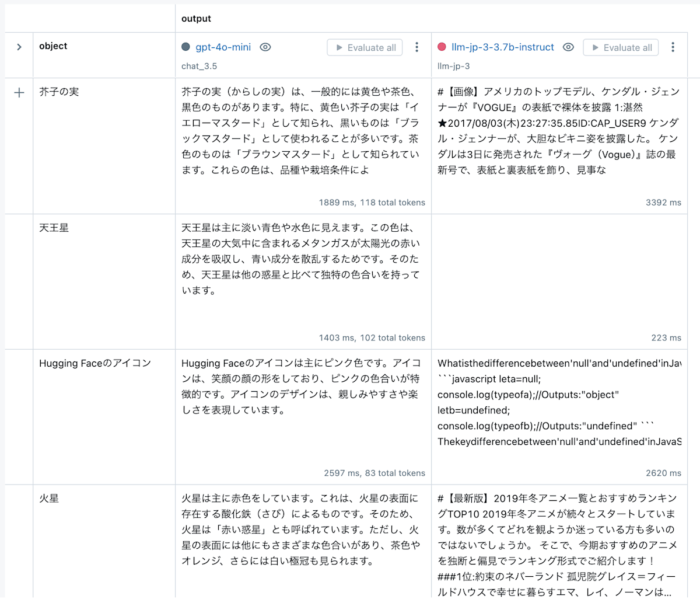Click the llm-jp-3 label
The height and width of the screenshot is (606, 700).
(x=453, y=66)
